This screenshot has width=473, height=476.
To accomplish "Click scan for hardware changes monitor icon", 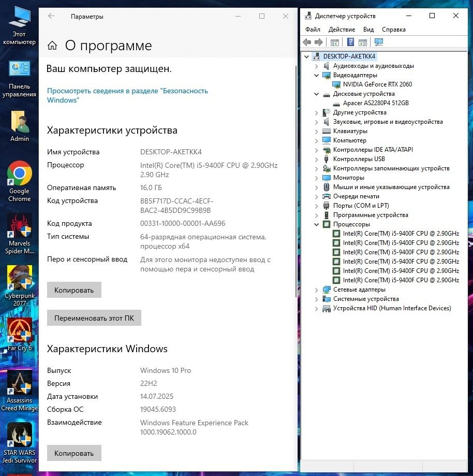I will pyautogui.click(x=379, y=42).
